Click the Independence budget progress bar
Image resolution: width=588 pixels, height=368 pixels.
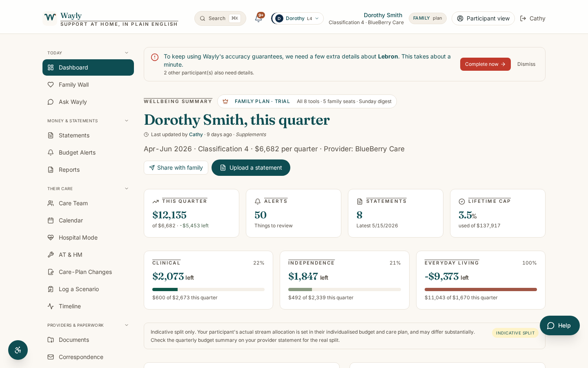point(345,289)
